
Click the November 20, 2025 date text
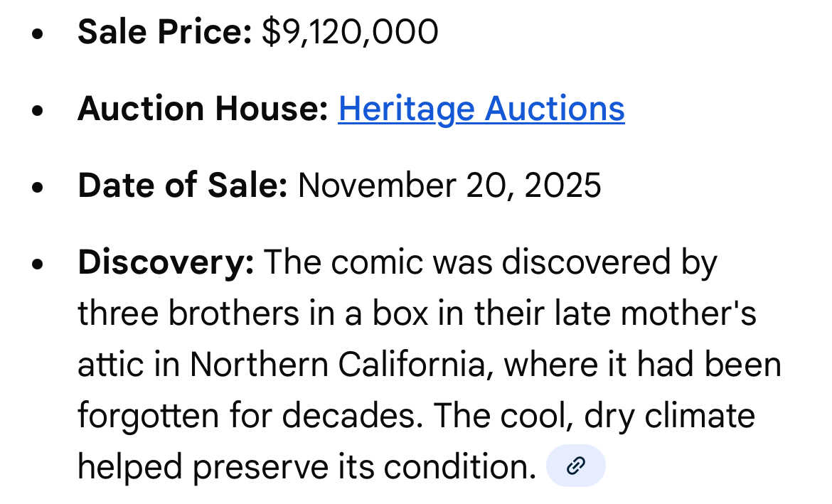[x=449, y=186]
